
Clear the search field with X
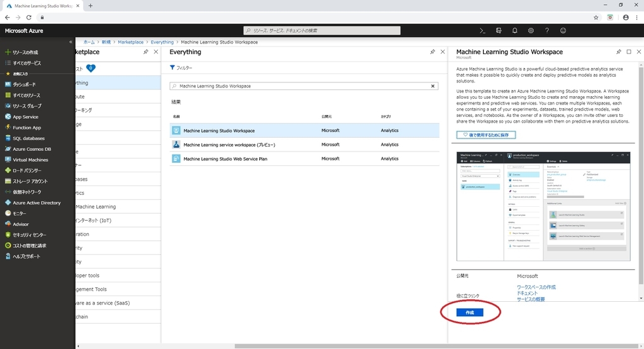pos(433,86)
